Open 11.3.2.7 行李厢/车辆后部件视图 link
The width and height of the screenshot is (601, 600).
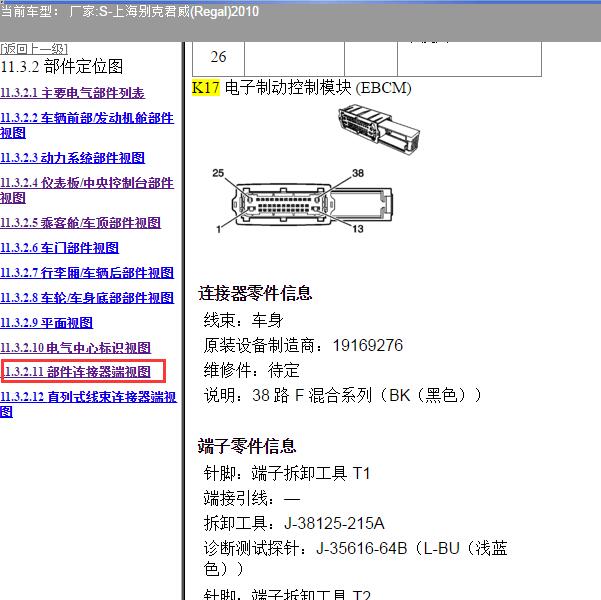[87, 273]
